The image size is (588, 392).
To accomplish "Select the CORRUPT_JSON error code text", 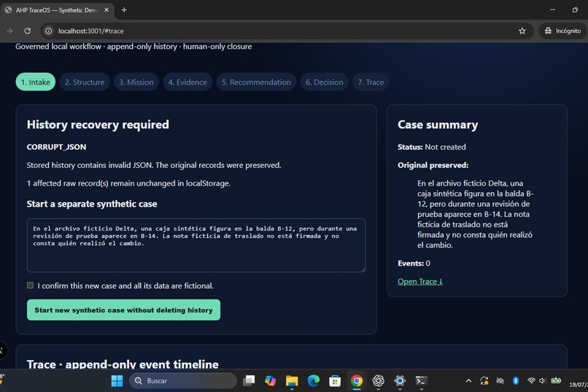I will [x=56, y=147].
